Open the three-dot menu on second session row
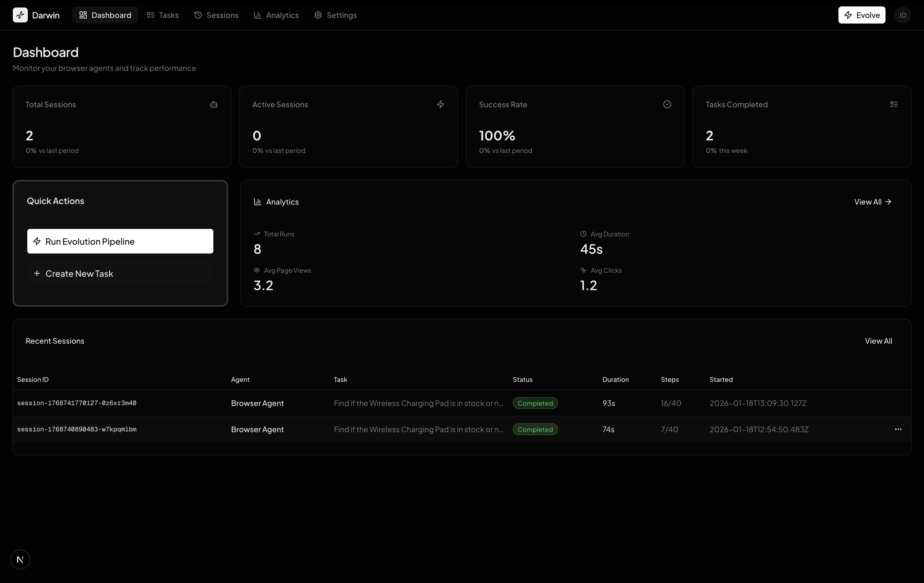The width and height of the screenshot is (924, 583). click(x=898, y=429)
